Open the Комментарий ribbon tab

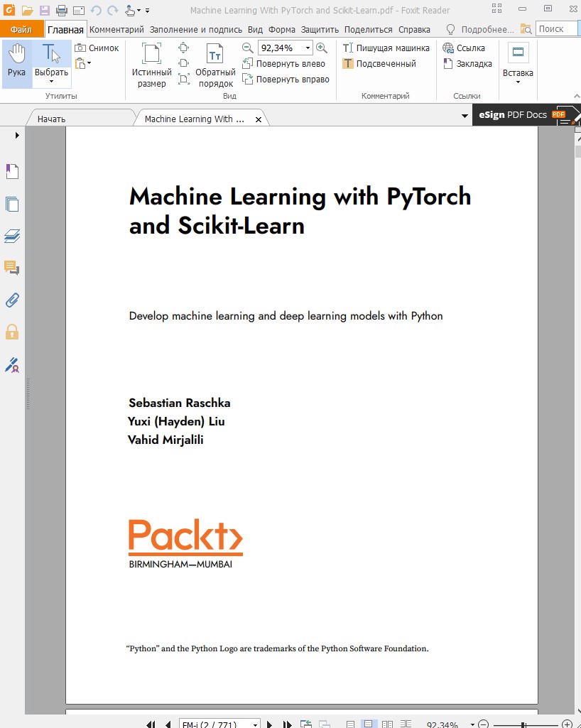[116, 30]
